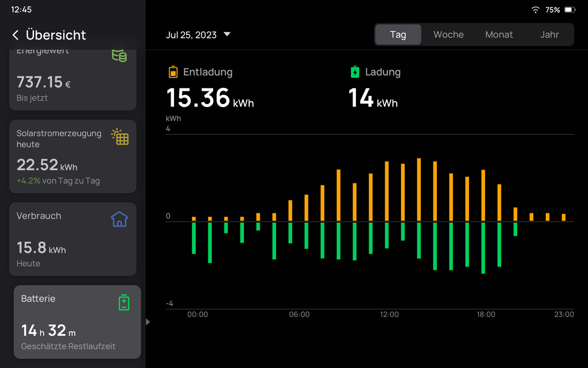Screen dimensions: 588x368
Task: Go back using the Übersicht arrow
Action: click(16, 35)
